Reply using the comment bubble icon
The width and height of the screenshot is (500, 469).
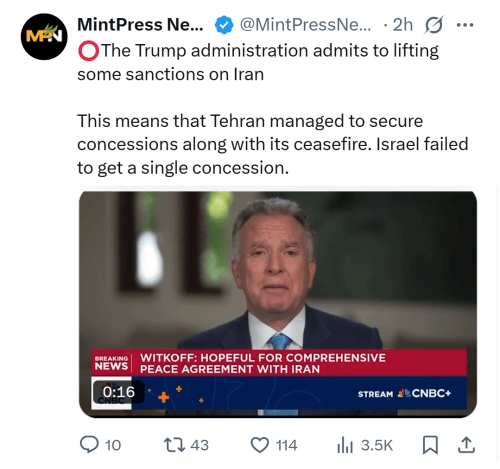[89, 445]
